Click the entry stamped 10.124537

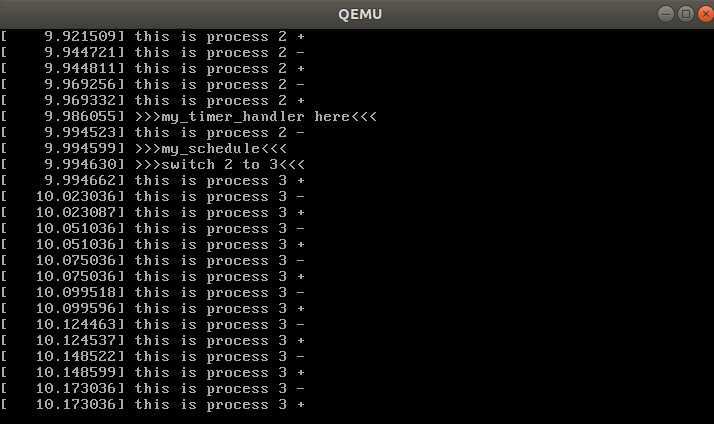pyautogui.click(x=153, y=341)
